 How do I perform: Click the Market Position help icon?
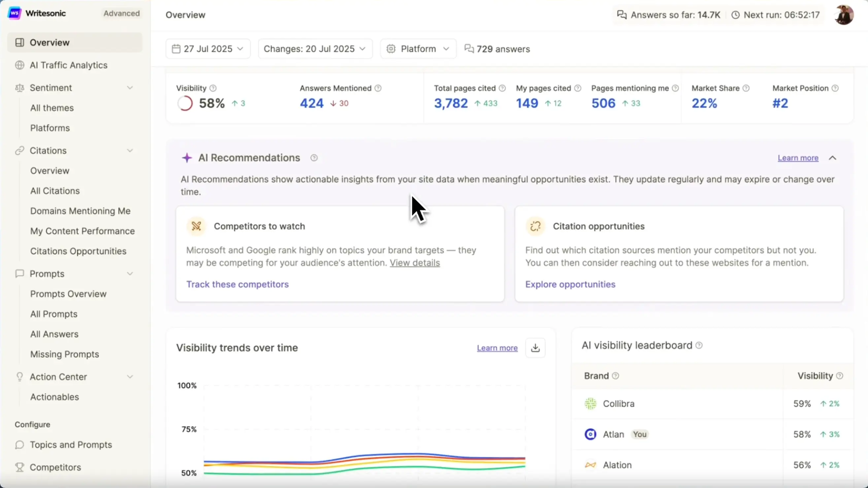pos(835,88)
